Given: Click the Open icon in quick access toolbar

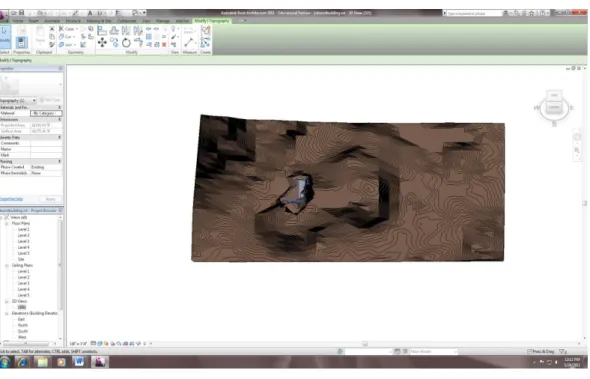Looking at the screenshot, I should [14, 13].
